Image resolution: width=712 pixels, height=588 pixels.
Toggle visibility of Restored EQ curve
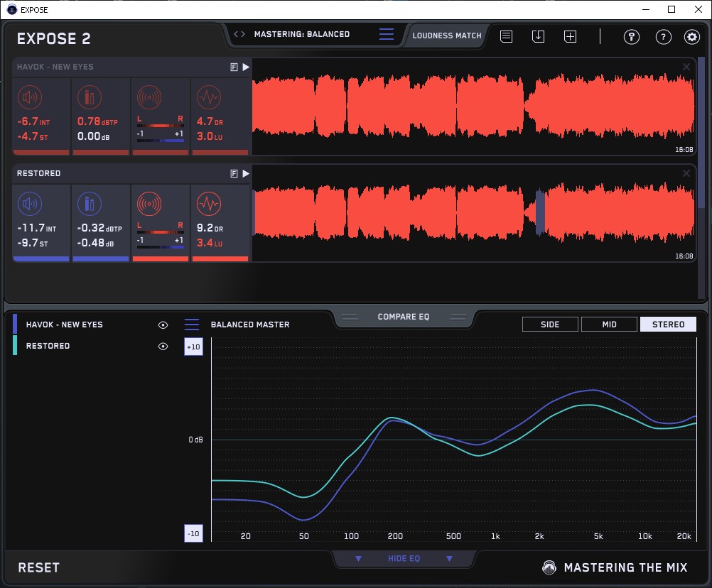[163, 347]
